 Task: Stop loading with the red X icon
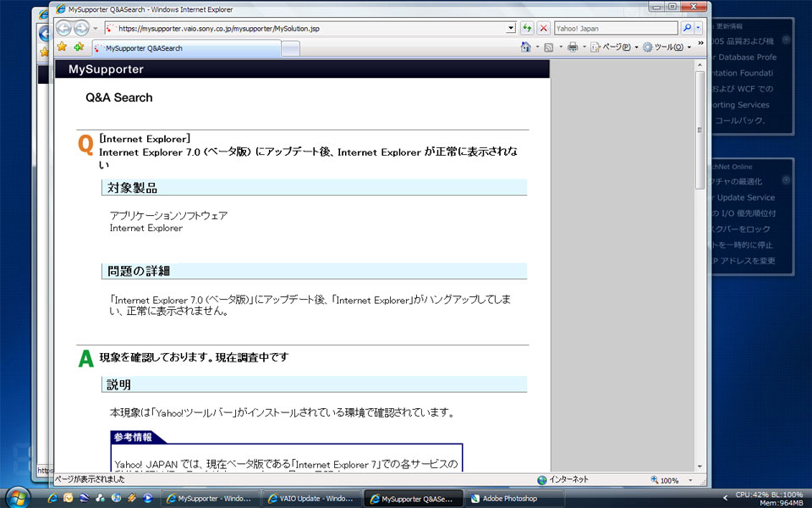tap(543, 28)
